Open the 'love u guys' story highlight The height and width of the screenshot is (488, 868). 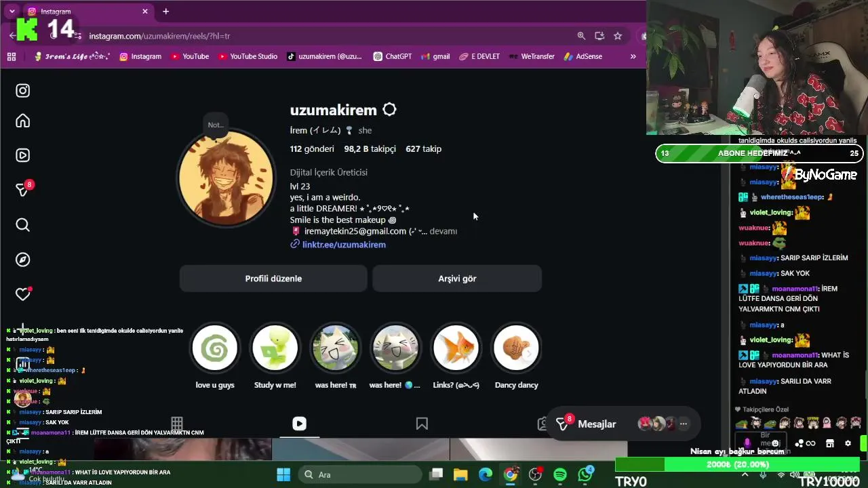215,348
